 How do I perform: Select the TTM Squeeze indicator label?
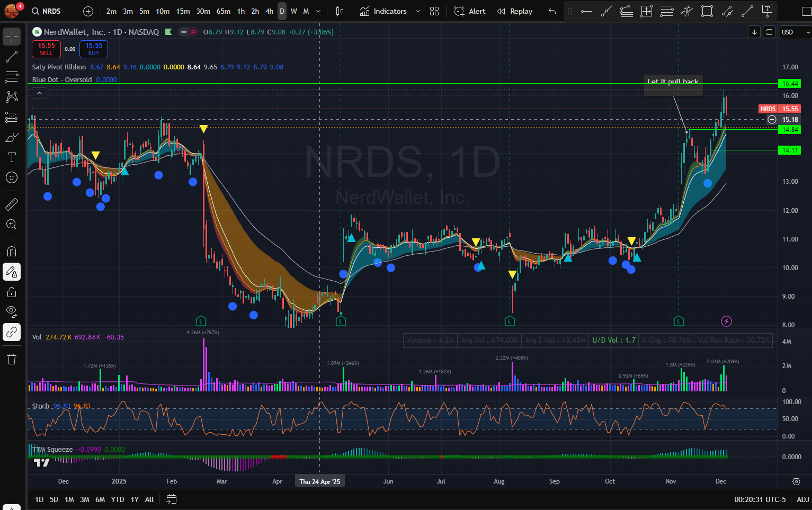coord(52,449)
